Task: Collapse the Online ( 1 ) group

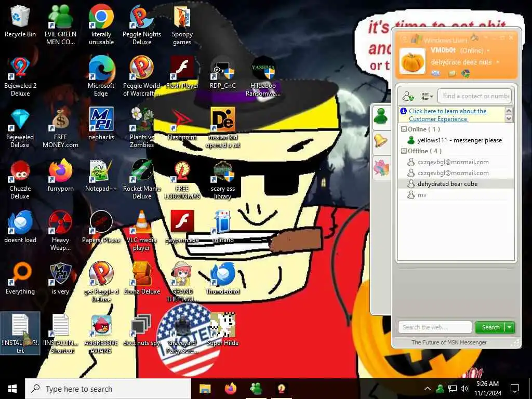Action: (404, 129)
